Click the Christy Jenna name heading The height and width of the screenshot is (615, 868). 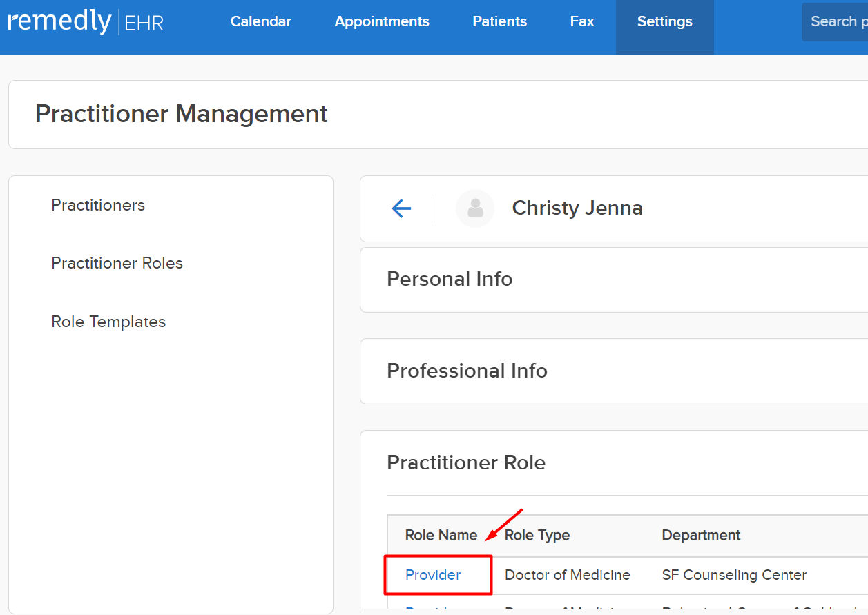pyautogui.click(x=577, y=208)
